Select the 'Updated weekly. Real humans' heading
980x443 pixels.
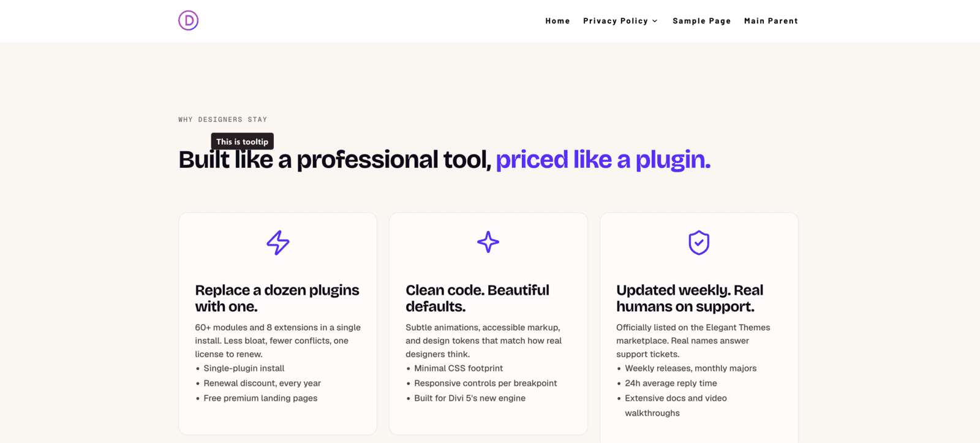click(690, 298)
